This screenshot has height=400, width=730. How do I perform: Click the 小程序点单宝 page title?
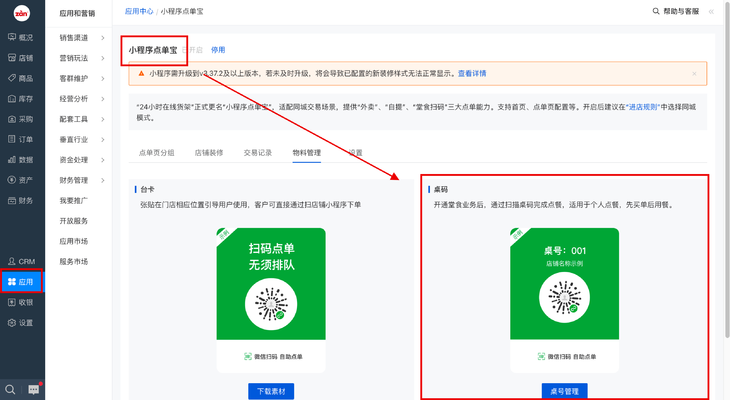153,50
